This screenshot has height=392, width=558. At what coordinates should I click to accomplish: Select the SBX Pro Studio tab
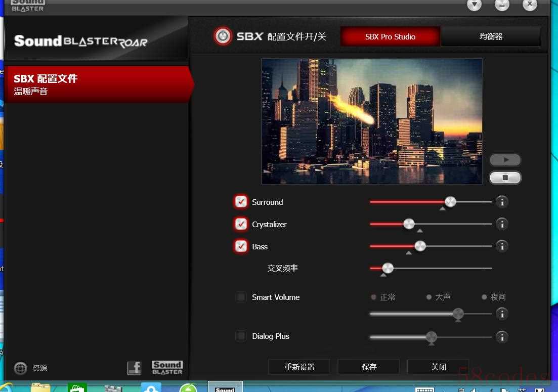tap(391, 36)
